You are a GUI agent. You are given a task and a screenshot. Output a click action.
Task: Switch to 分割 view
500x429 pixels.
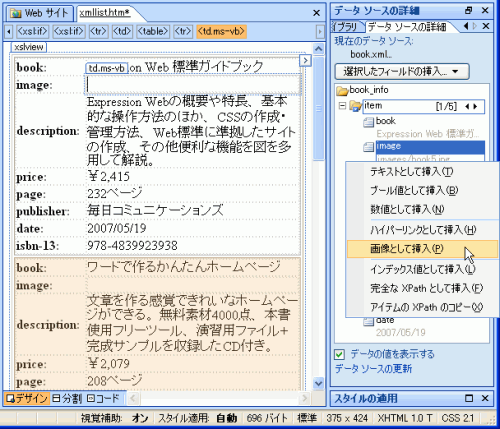[67, 398]
